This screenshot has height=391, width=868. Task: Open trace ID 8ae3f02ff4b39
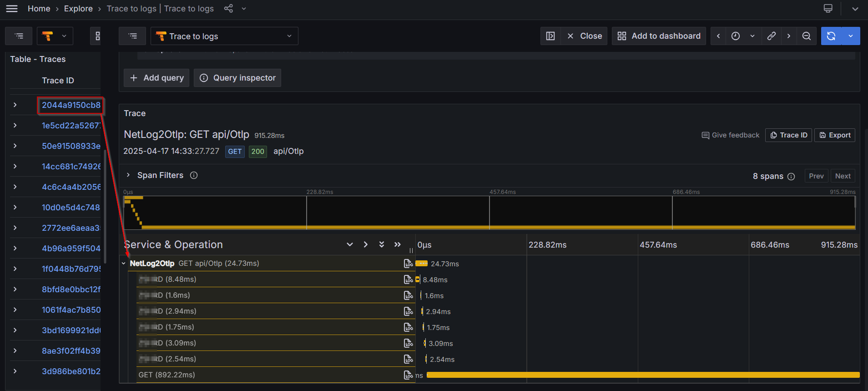(71, 351)
